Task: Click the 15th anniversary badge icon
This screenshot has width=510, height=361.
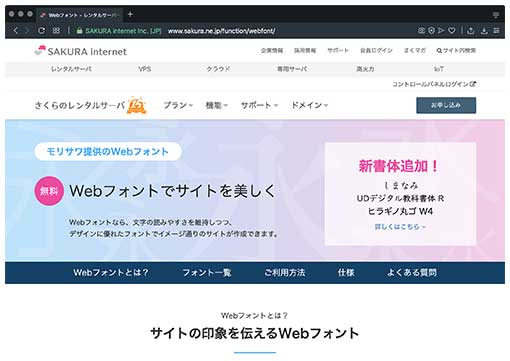Action: point(136,105)
